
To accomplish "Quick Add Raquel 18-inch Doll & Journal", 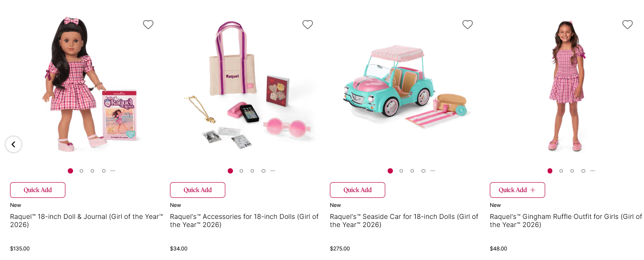I will [38, 190].
